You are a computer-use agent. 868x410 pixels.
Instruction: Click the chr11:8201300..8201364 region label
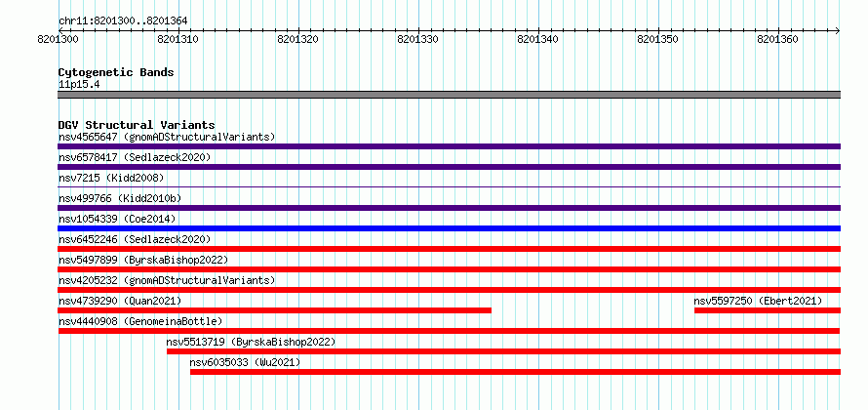tap(123, 21)
